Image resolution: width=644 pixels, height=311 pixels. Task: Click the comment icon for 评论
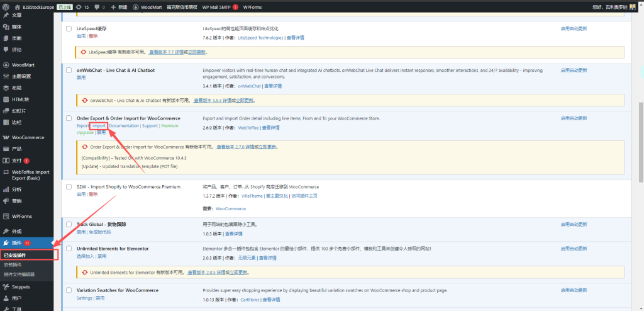(6, 50)
